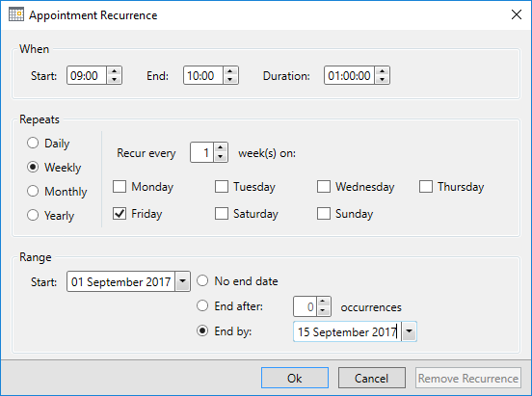Click the Appointment Recurrence calendar icon

click(16, 14)
